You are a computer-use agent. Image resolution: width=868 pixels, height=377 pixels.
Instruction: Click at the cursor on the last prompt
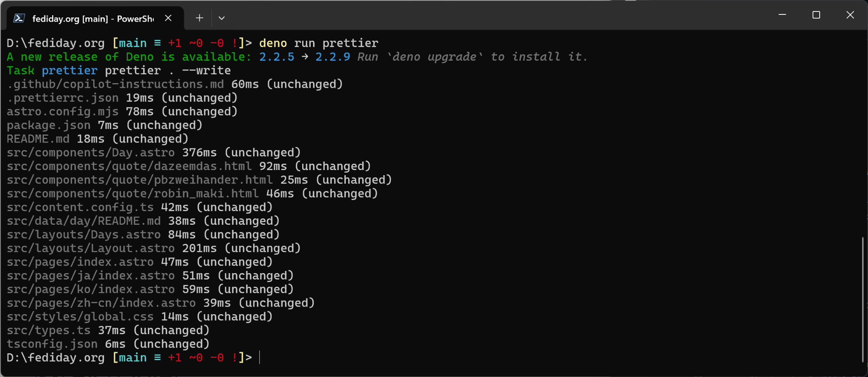tap(259, 357)
